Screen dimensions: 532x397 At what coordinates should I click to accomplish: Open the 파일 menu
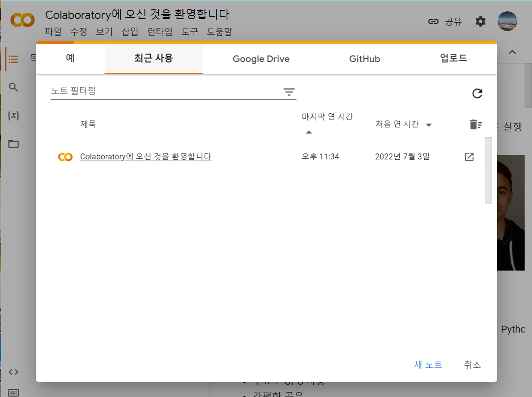coord(53,31)
